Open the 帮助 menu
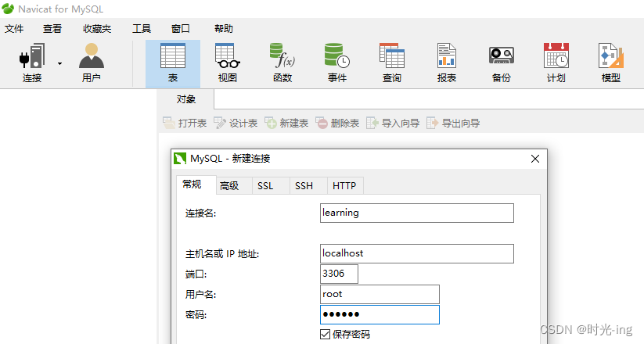644x344 pixels. click(x=224, y=29)
